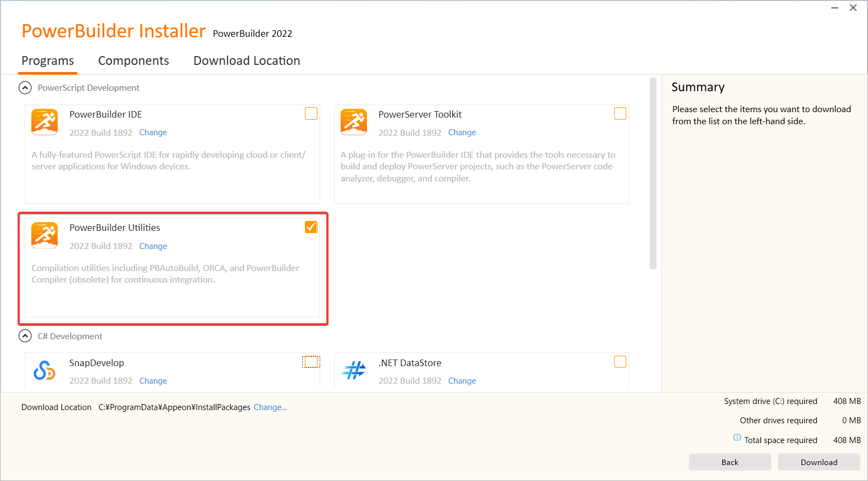This screenshot has width=868, height=481.
Task: Close the PowerBuilder Installer window
Action: [853, 8]
